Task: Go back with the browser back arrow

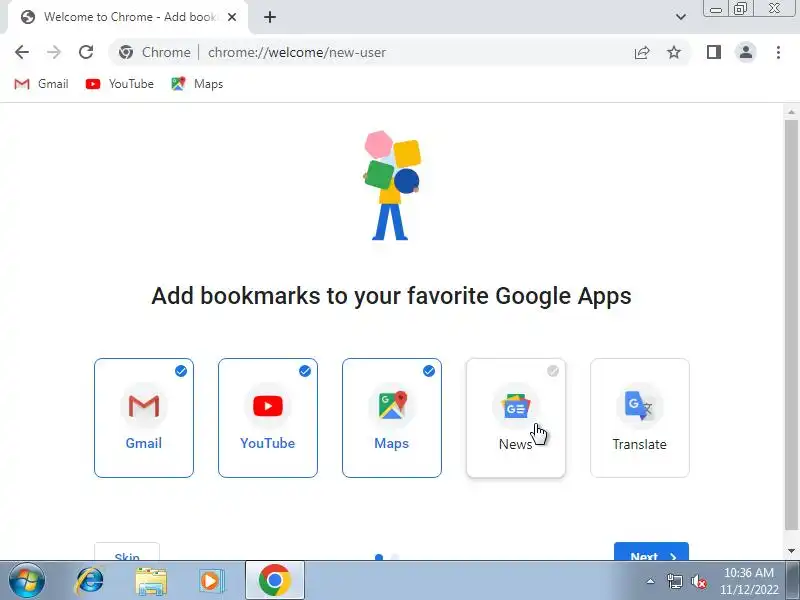Action: [22, 52]
